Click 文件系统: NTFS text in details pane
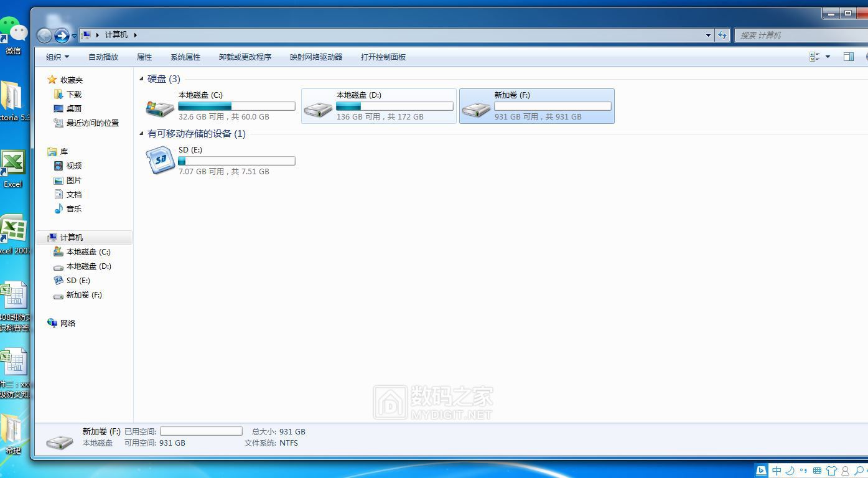The image size is (868, 478). point(271,443)
